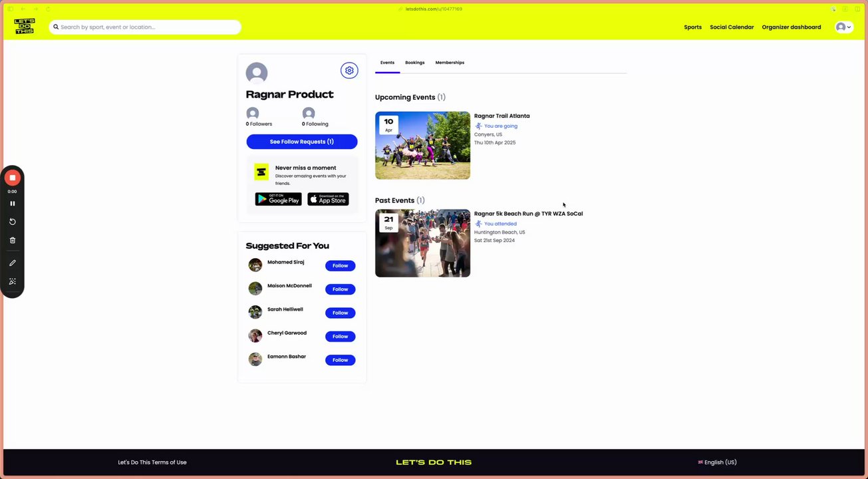
Task: Click the footer LET'S DO THIS wordmark
Action: [x=434, y=462]
